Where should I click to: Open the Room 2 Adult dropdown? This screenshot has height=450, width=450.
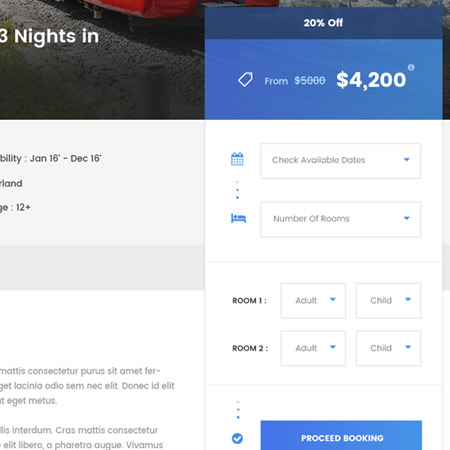point(313,348)
